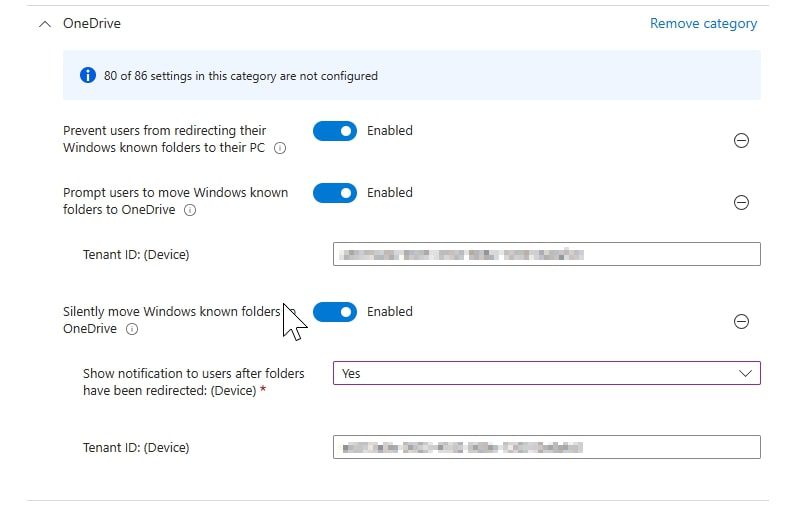Show info for Prompt users to move setting
The width and height of the screenshot is (801, 506).
(190, 211)
